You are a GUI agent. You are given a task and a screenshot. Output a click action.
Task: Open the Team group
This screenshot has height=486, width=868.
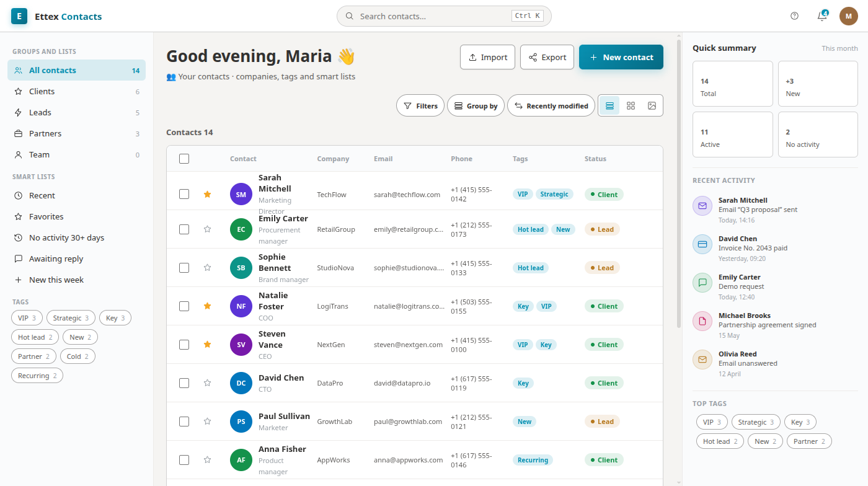pos(76,154)
